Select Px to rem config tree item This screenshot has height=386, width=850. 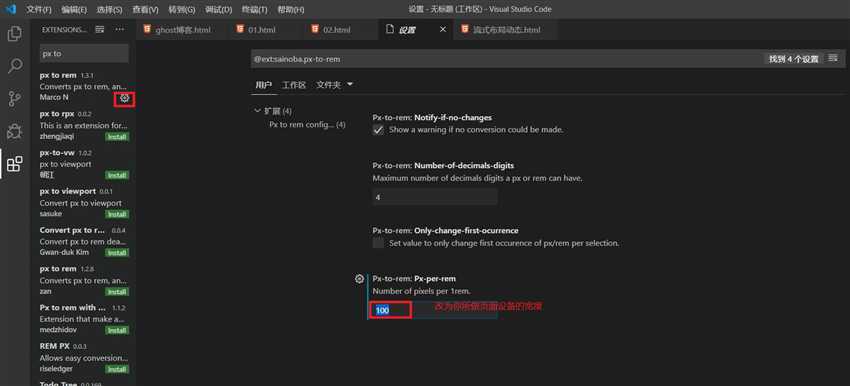[307, 125]
